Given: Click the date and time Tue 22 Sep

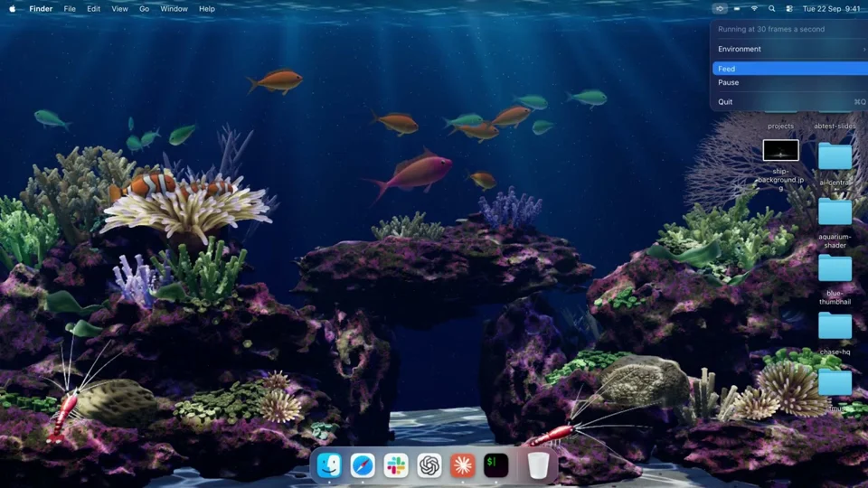Looking at the screenshot, I should (x=832, y=9).
